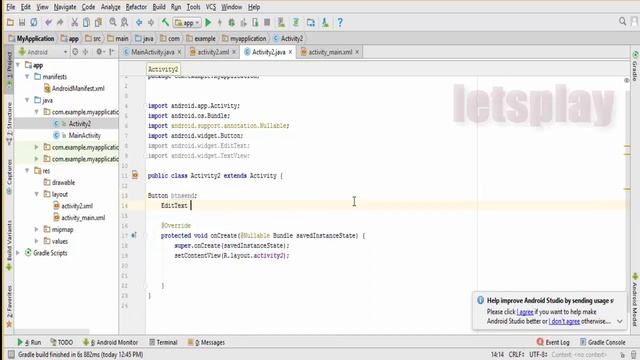
Task: Open the app run configuration dropdown
Action: coord(187,23)
